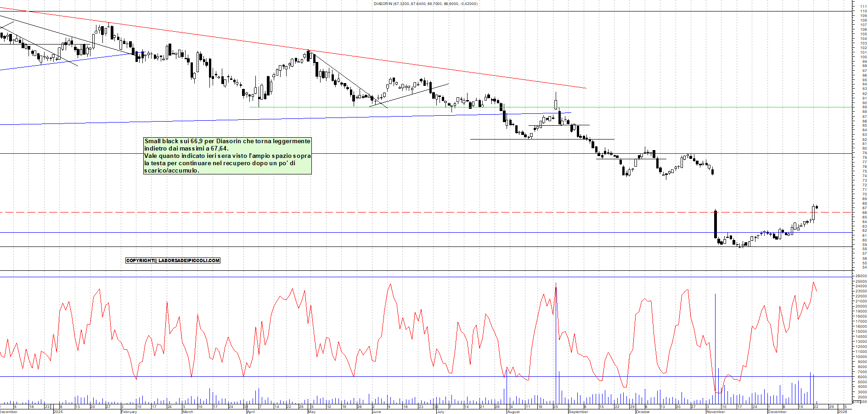Click the 'February' month label on time axis

point(129,412)
